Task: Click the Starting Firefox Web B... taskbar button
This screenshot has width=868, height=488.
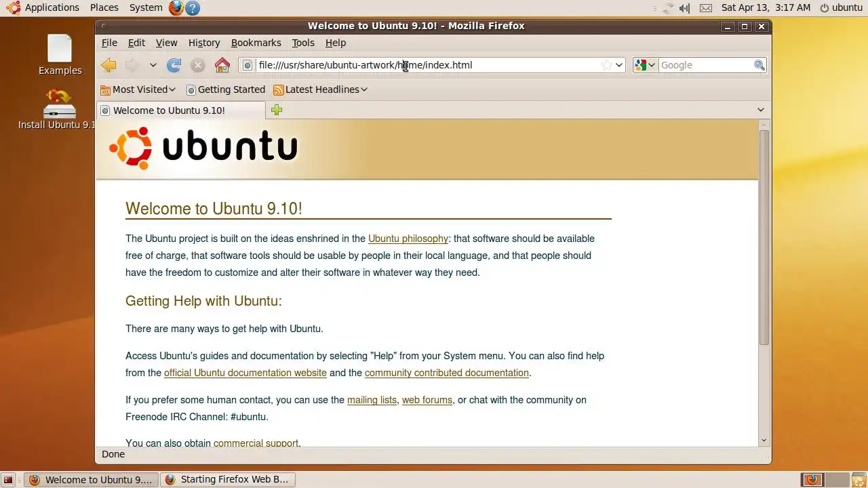Action: pyautogui.click(x=228, y=480)
